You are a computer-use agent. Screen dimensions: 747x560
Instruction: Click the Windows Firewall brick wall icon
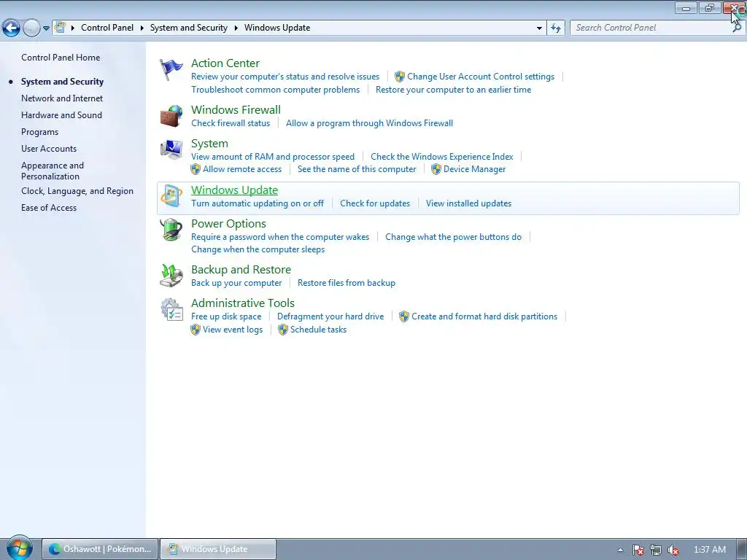171,116
